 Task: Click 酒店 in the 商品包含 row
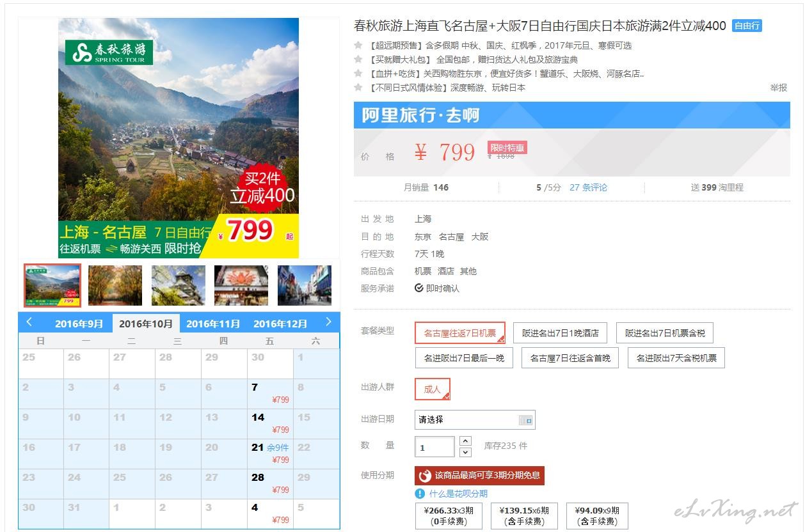click(446, 271)
